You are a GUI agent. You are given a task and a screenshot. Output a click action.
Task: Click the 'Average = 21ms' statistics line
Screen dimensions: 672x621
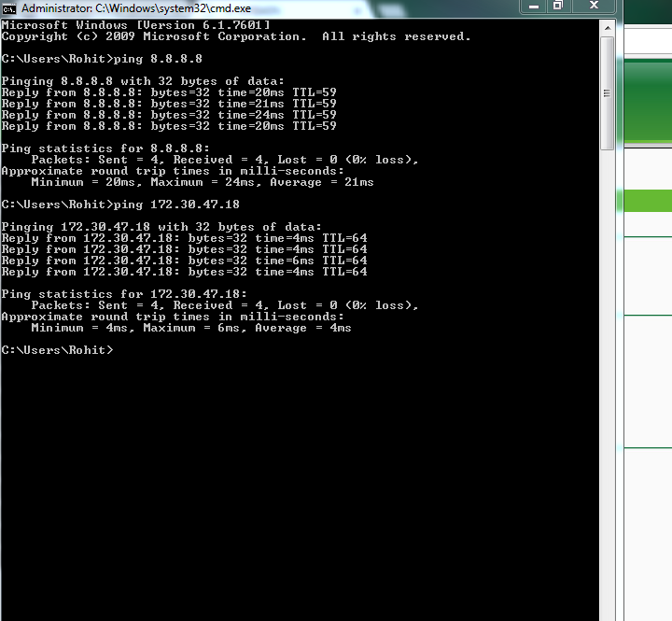(x=202, y=182)
